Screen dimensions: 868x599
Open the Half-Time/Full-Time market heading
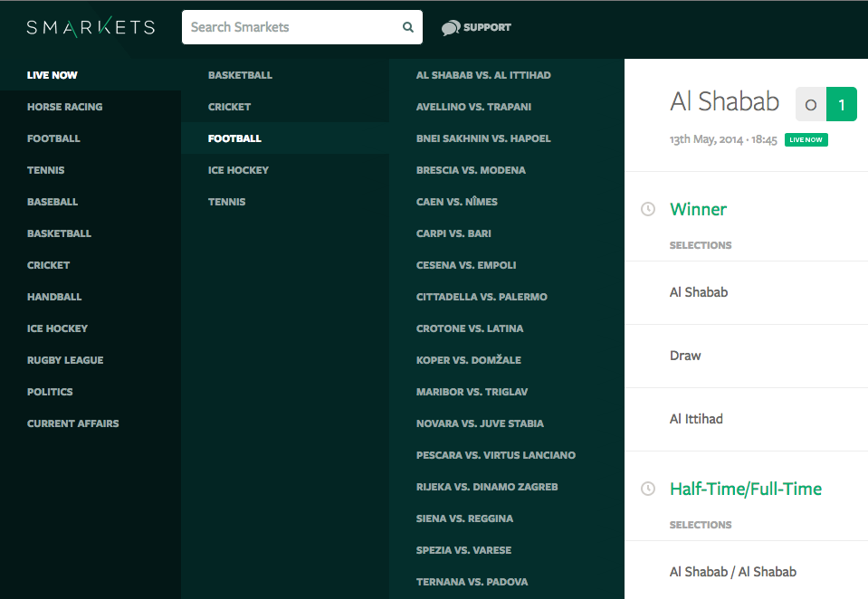pyautogui.click(x=746, y=489)
